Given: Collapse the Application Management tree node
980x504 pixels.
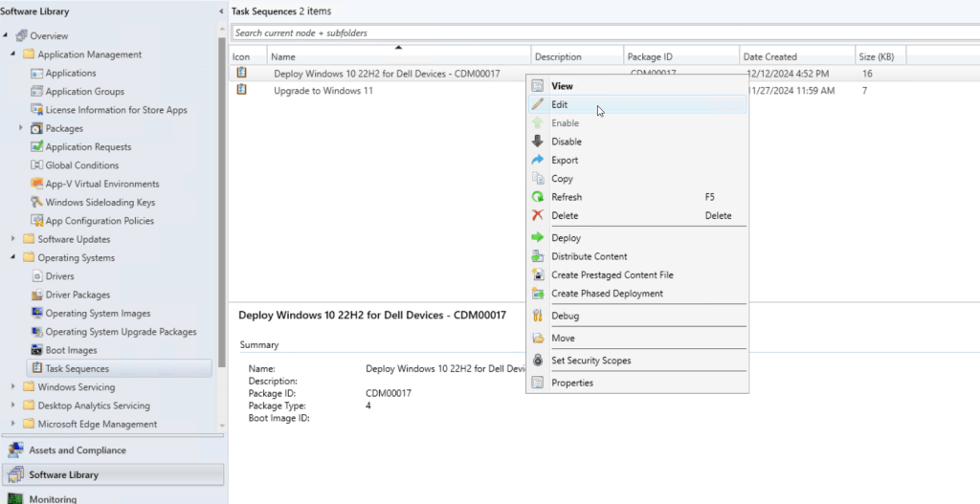Looking at the screenshot, I should point(13,55).
